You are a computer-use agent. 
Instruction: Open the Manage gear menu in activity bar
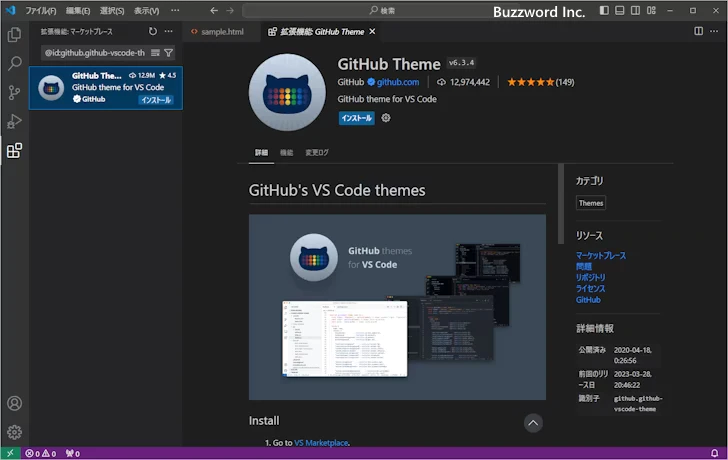(14, 432)
